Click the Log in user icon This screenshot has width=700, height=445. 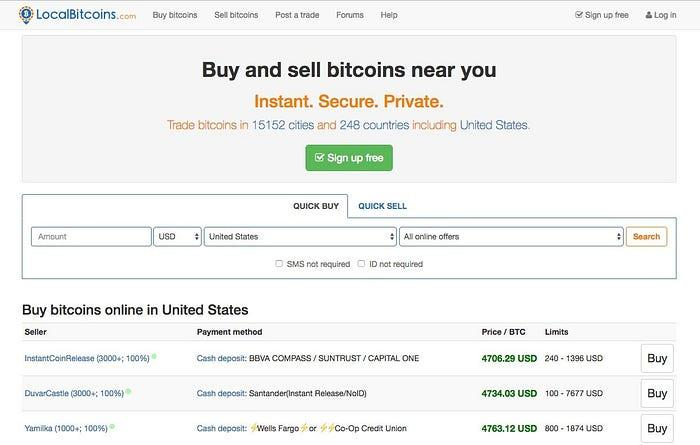pos(649,15)
